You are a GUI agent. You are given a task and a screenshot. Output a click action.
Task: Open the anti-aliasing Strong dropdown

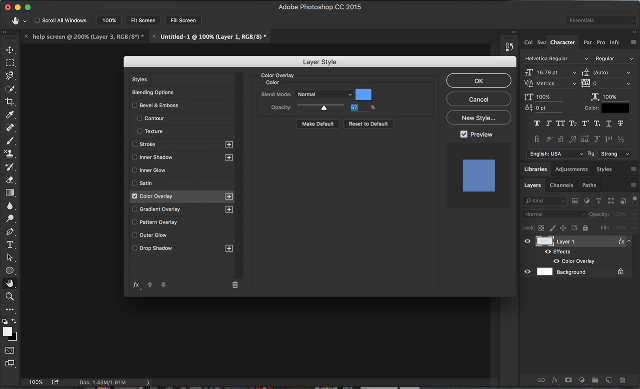tap(615, 154)
